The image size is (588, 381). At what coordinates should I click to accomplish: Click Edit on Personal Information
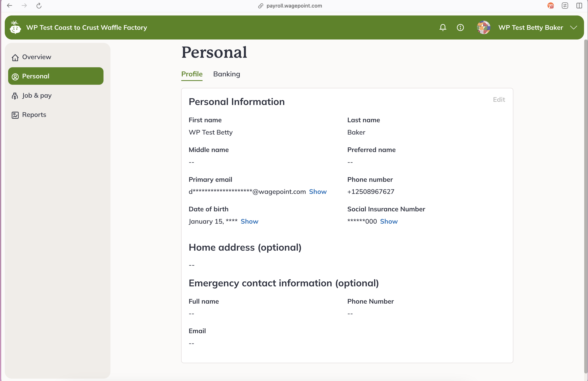point(499,99)
